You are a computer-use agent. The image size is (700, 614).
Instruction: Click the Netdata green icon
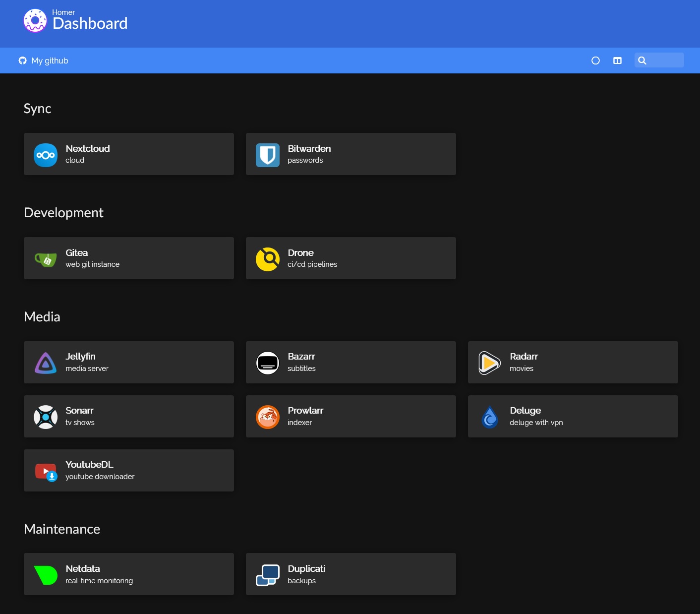46,575
